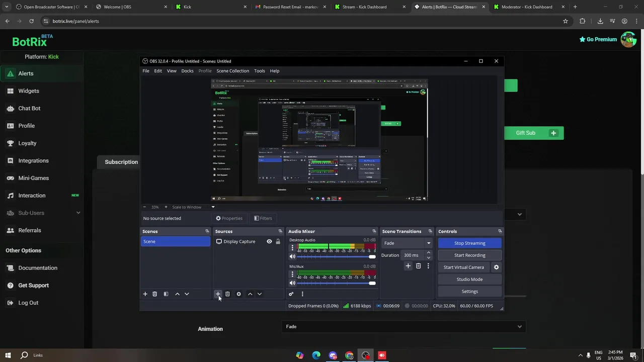Open the Scale to Window dropdown arrow
This screenshot has width=644, height=362.
(x=213, y=207)
